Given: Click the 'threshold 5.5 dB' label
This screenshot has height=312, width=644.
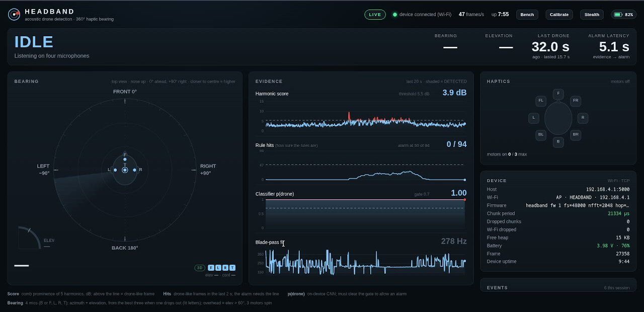Looking at the screenshot, I should (414, 94).
